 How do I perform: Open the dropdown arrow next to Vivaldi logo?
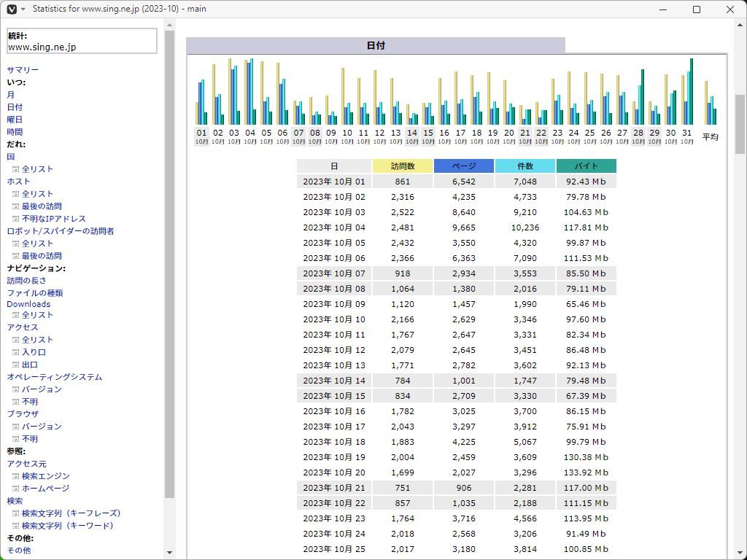(x=23, y=9)
